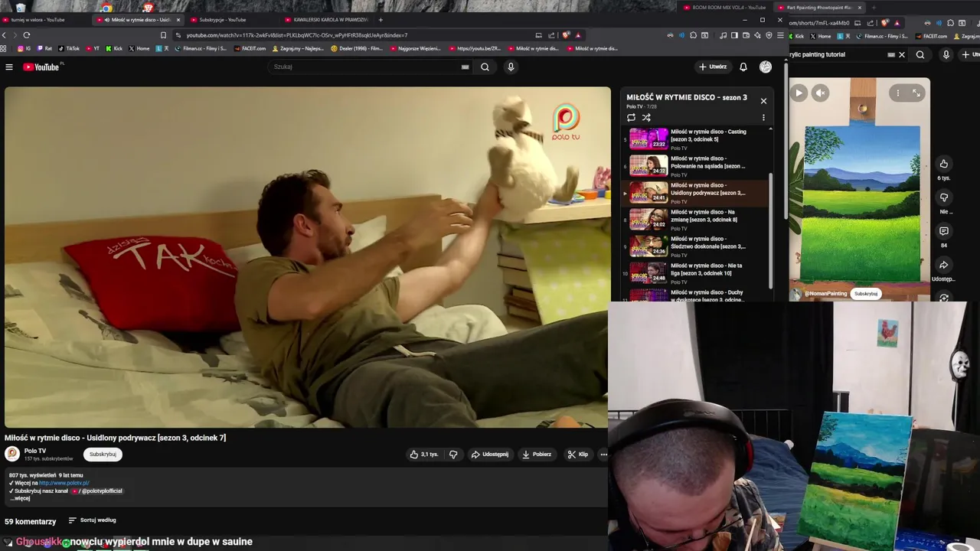The height and width of the screenshot is (551, 980).
Task: Open Brave Rewards triangle icon
Action: coord(578,35)
